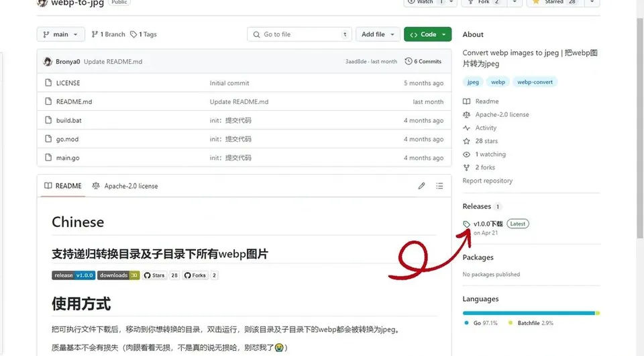The width and height of the screenshot is (644, 356).
Task: Open the Starred lists dropdown arrow
Action: (592, 2)
